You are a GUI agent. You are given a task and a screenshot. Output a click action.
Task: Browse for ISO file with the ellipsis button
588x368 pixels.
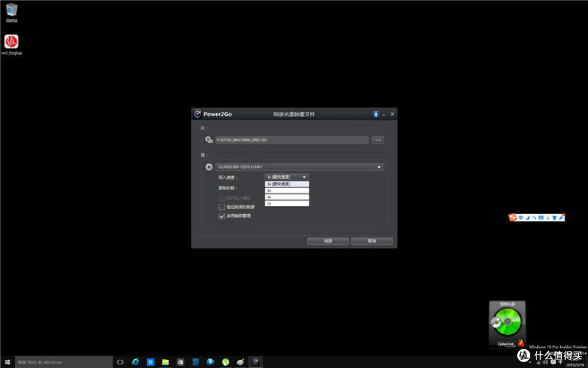pyautogui.click(x=378, y=140)
